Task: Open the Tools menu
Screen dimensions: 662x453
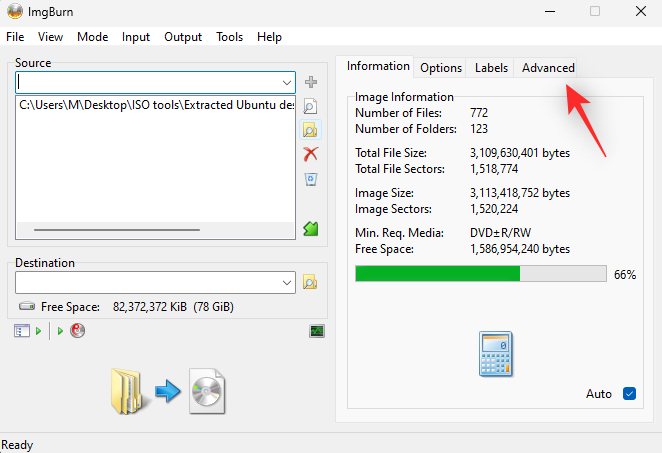Action: [230, 37]
